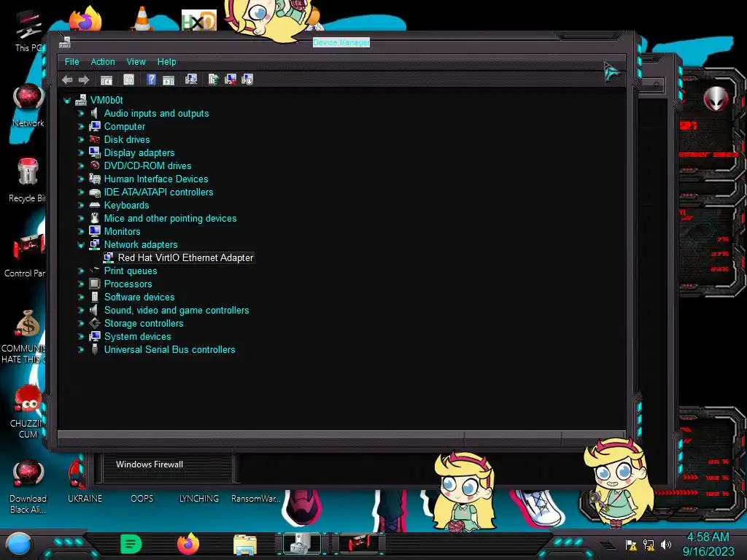Screen dimensions: 747x560
Task: Click the Disable device icon with down arrow
Action: (247, 79)
